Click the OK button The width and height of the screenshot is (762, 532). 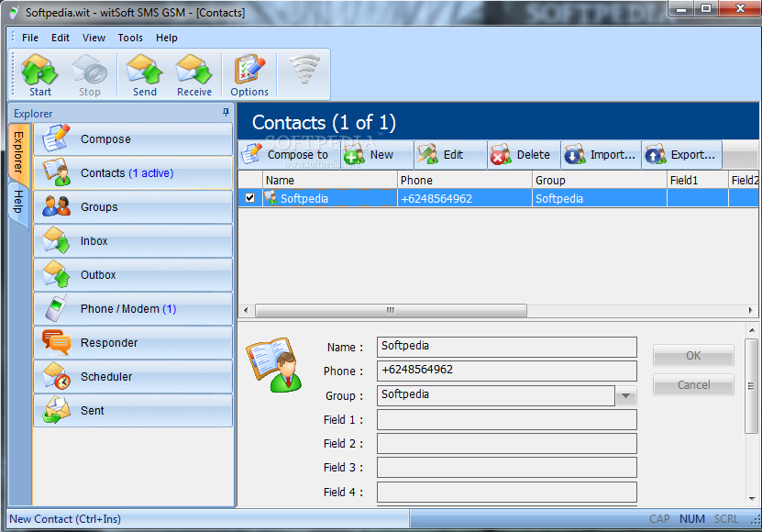[x=693, y=356]
